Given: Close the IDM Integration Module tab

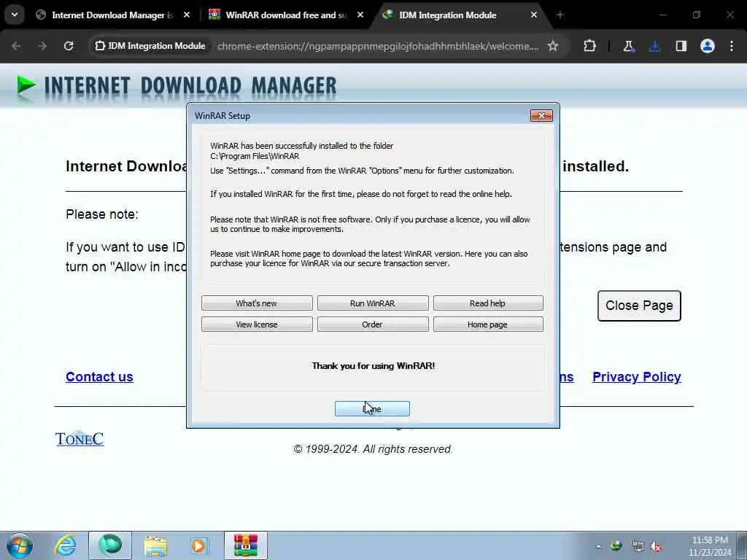Looking at the screenshot, I should coord(533,15).
